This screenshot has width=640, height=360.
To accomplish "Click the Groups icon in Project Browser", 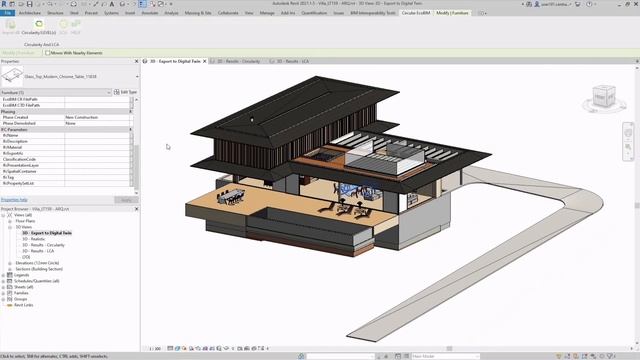I will point(10,299).
